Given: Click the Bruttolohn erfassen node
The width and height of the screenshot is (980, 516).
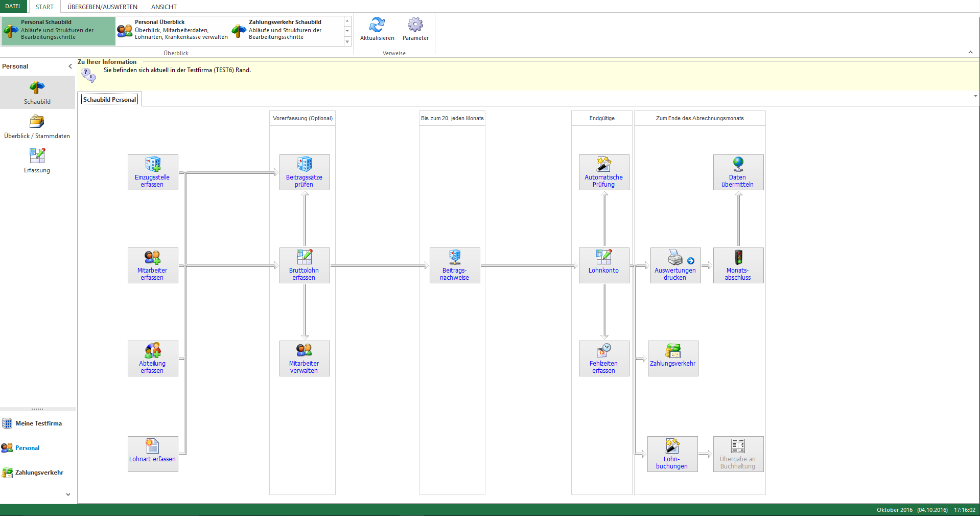Looking at the screenshot, I should click(x=304, y=265).
